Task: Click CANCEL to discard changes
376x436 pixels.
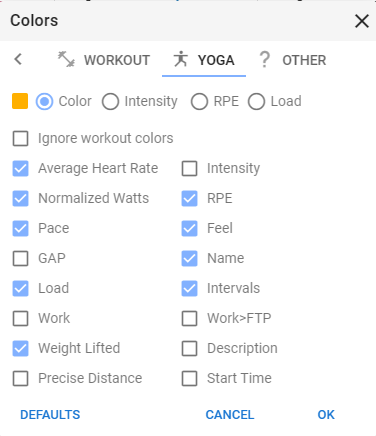Action: click(x=230, y=415)
